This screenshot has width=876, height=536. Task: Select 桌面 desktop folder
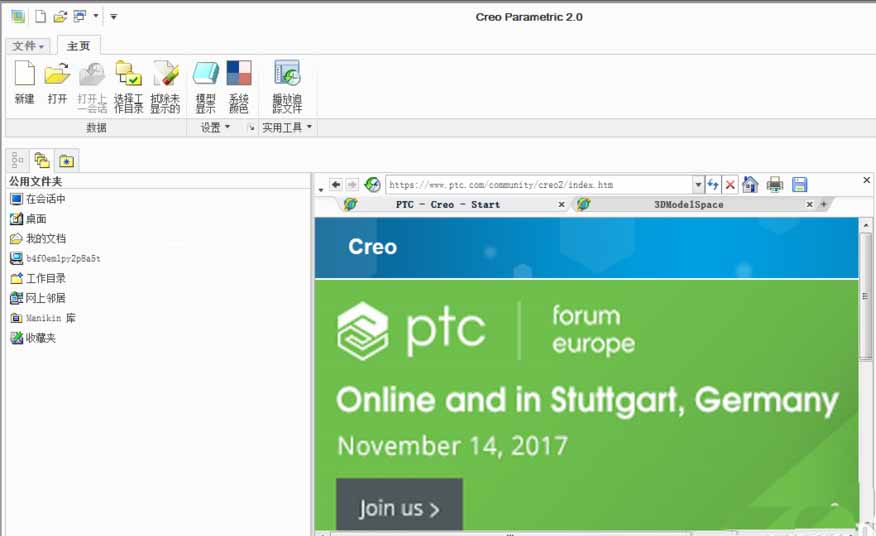tap(28, 219)
